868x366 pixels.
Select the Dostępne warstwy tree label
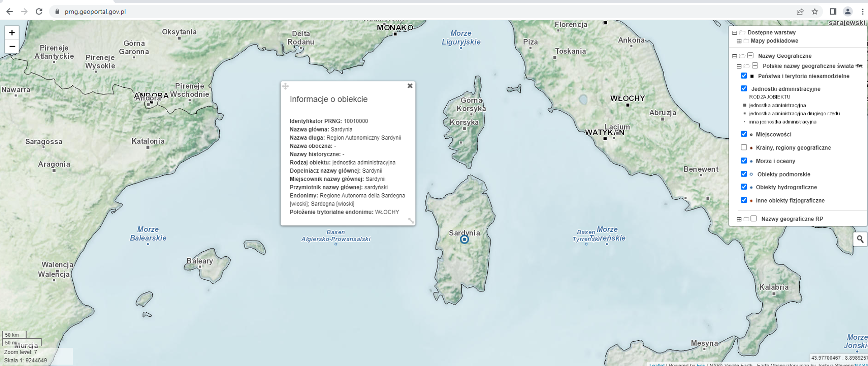point(771,33)
